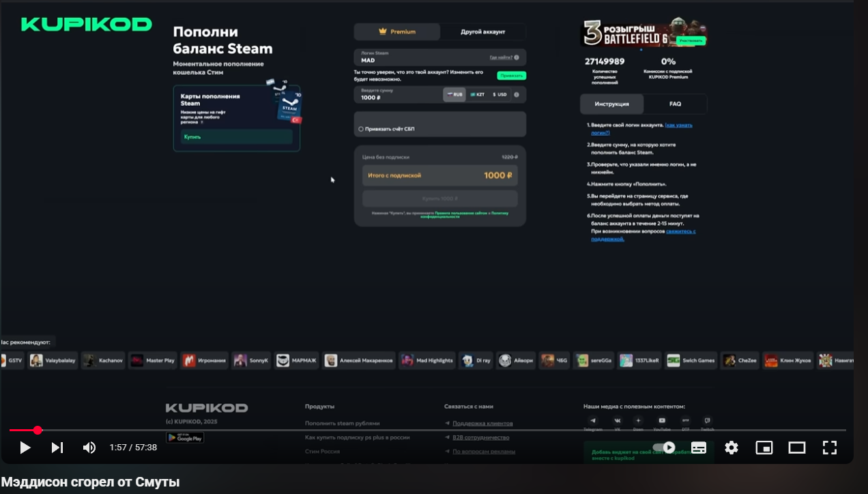Switch to the Инструкция tab

pos(611,104)
